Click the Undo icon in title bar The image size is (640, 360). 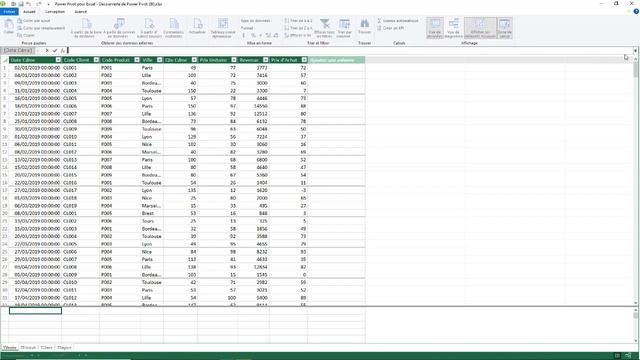(x=29, y=4)
